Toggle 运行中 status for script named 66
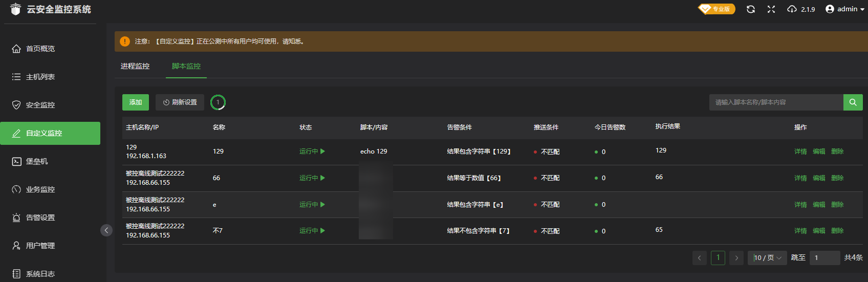 pyautogui.click(x=312, y=178)
